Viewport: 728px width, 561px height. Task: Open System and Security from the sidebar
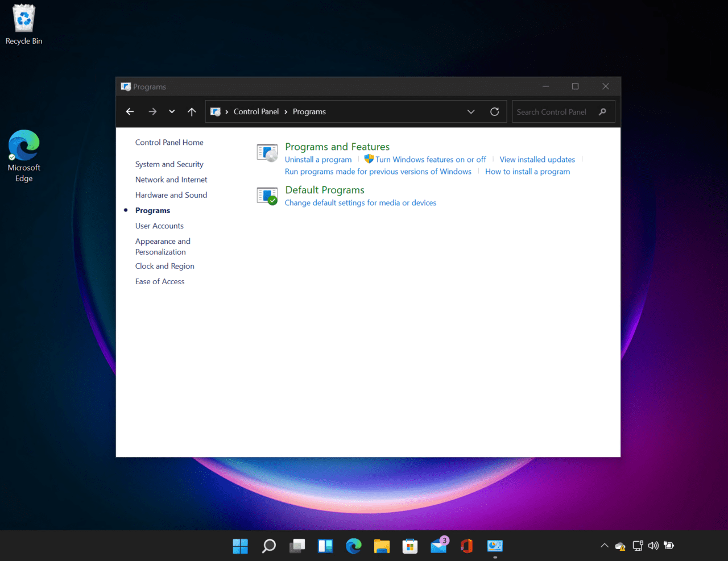pos(169,164)
